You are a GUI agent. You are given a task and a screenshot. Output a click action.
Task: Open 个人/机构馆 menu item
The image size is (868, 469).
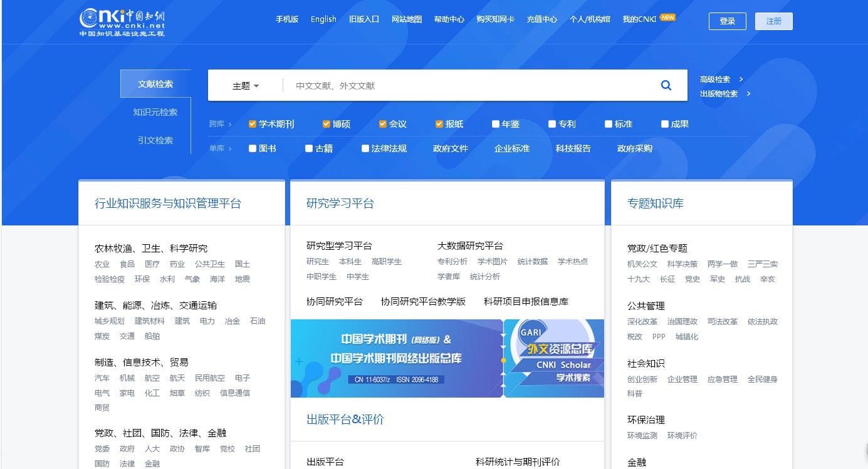[590, 19]
